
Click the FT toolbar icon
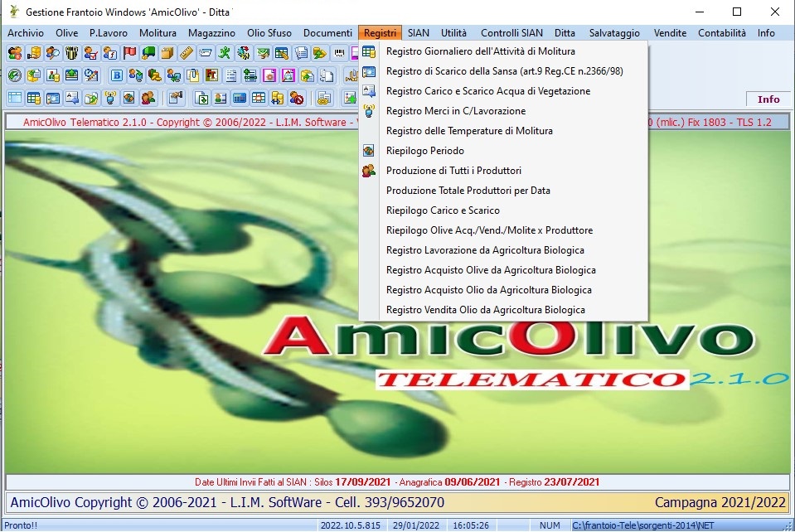tap(212, 75)
